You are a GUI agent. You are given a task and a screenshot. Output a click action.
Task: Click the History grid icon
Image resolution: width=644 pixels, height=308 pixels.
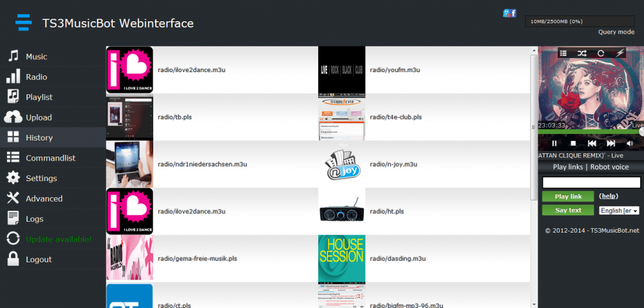13,137
